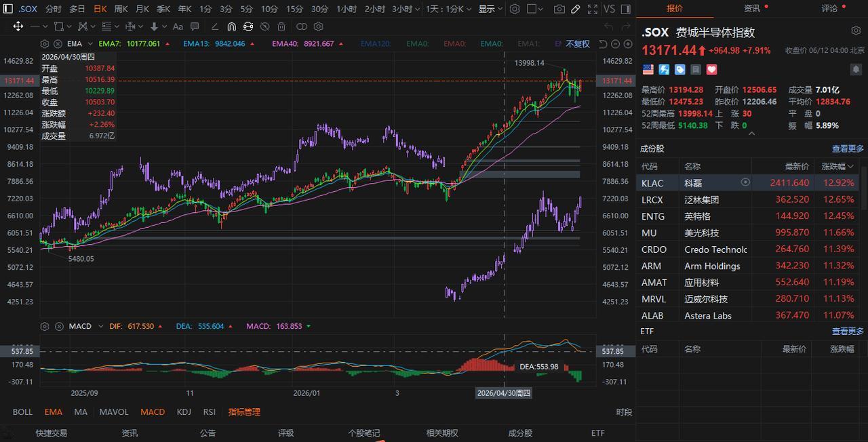Select the pencil drawing tool in top toolbar
Screen dimensions: 868x442
575,9
